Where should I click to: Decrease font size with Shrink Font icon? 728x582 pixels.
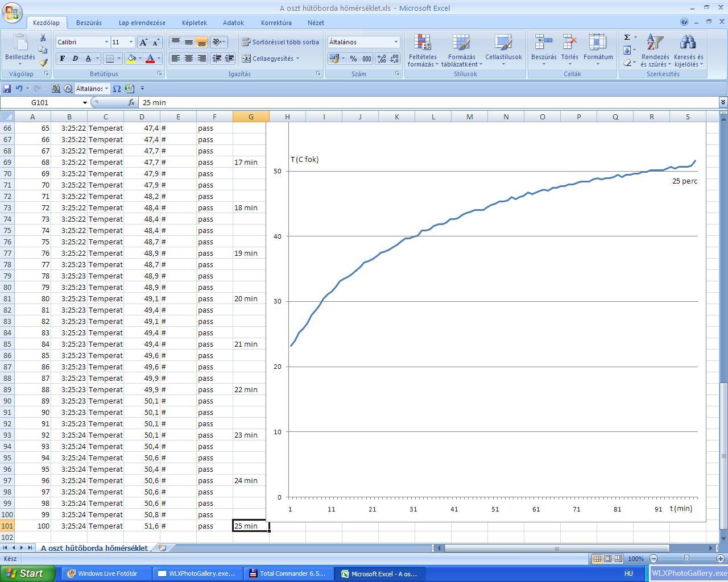(156, 42)
